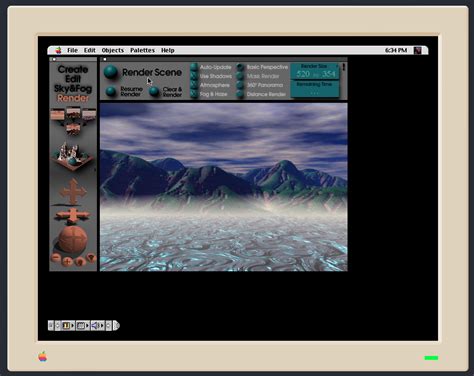Open the application switcher menu icon

[418, 50]
